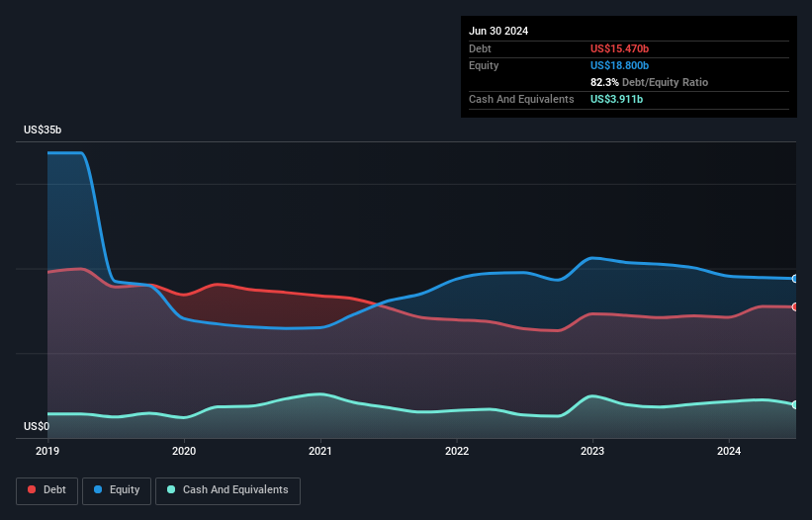Click the Debt row label in tooltip
This screenshot has height=520, width=812.
(x=480, y=48)
